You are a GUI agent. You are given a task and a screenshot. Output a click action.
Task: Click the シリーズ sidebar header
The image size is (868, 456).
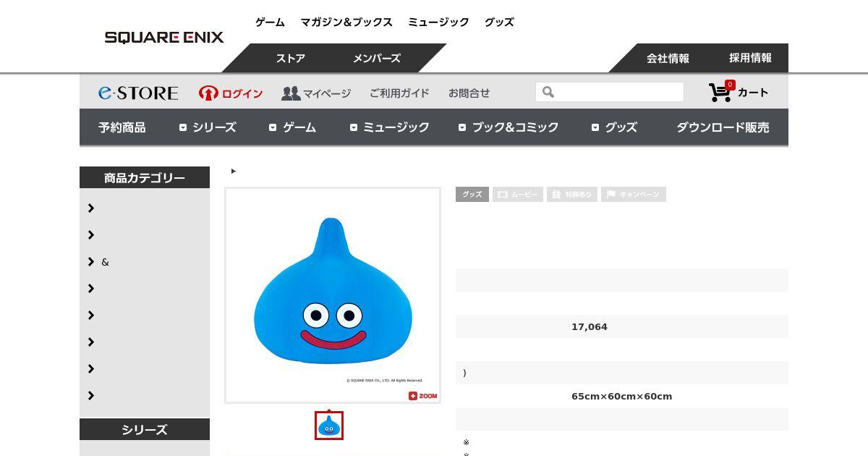click(145, 429)
